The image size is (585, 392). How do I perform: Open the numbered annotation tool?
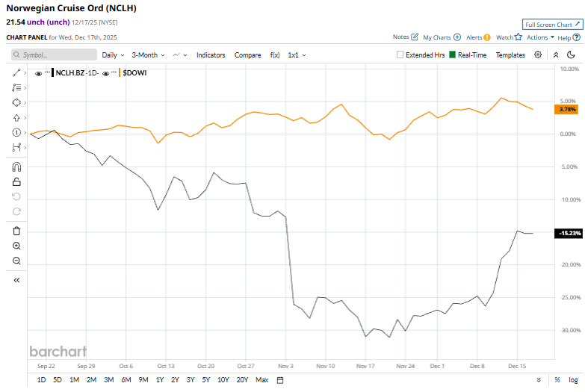tap(16, 132)
